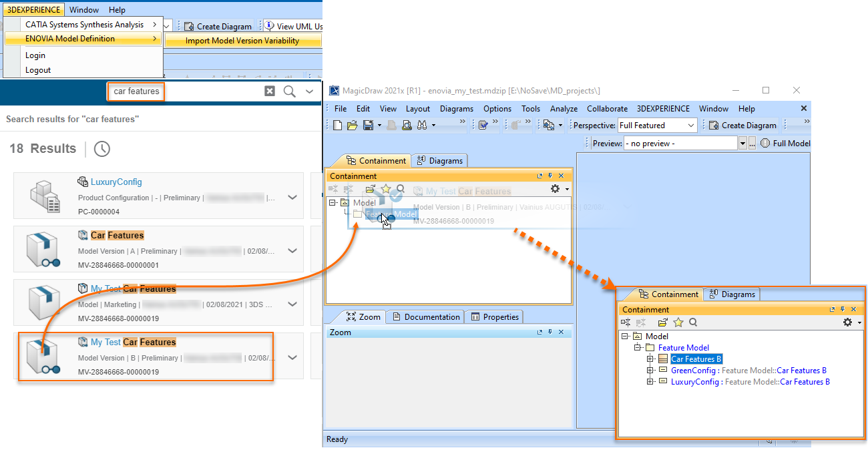Click Login in the 3DEXPERIENCE menu
Viewport: 868px width, 450px height.
click(x=35, y=55)
